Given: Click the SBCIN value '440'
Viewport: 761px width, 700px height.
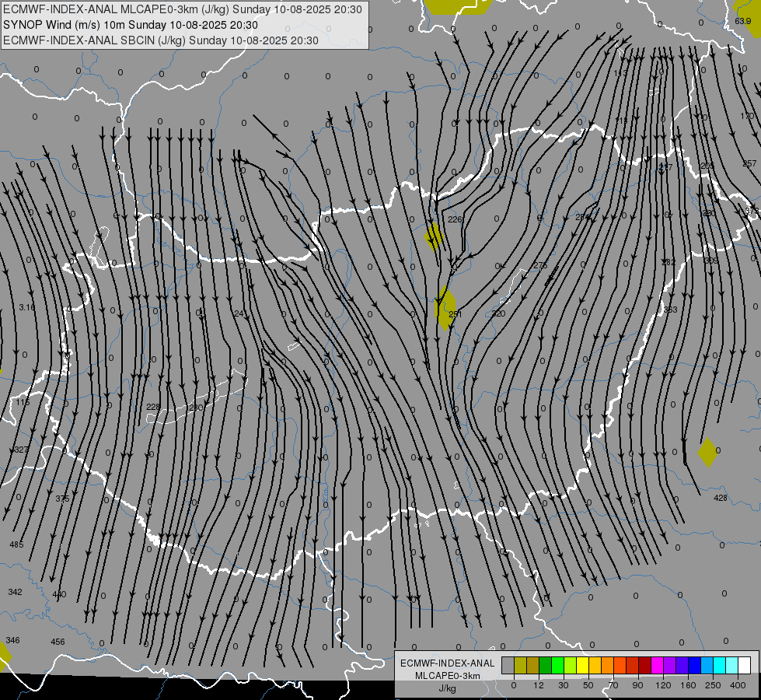Looking at the screenshot, I should [x=59, y=594].
